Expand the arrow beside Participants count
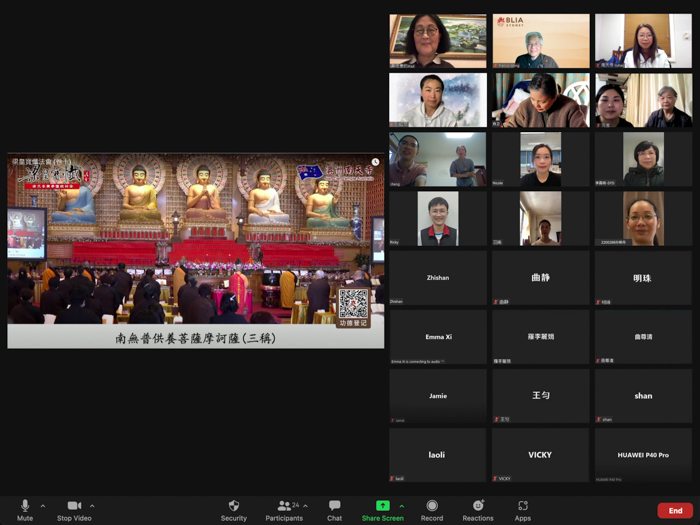The height and width of the screenshot is (525, 700). [305, 506]
